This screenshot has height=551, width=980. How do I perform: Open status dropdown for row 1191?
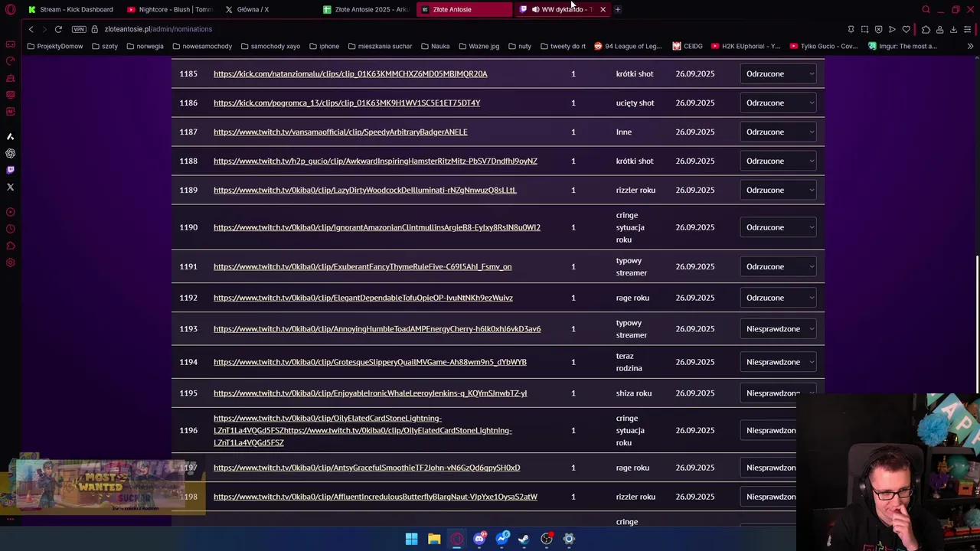click(778, 266)
